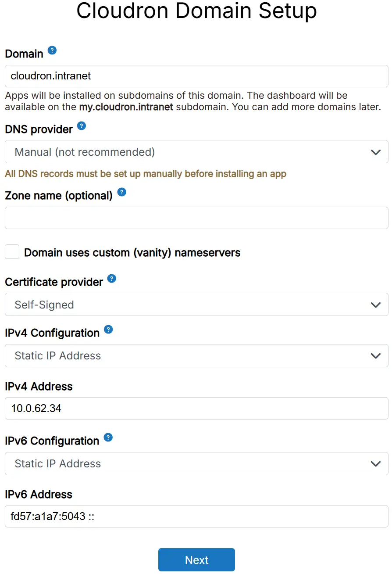Screen dimensions: 392x574
Task: Click the "Domain uses custom (vanity) nameservers" label text
Action: [132, 253]
